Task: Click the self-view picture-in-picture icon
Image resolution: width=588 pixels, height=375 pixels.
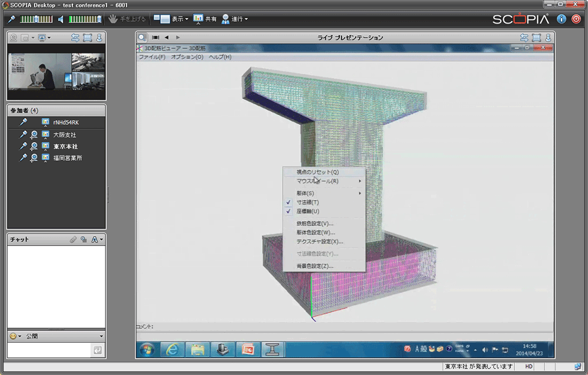Action: 25,38
